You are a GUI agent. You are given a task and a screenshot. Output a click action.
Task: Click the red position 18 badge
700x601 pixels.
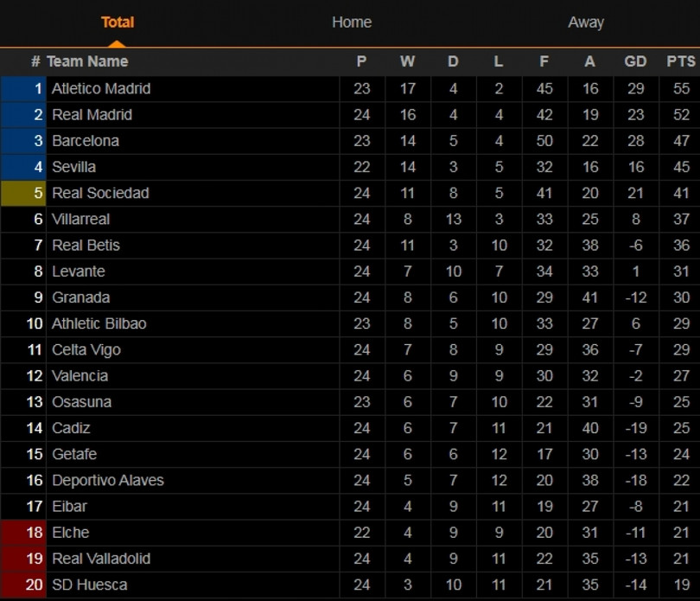coord(24,533)
